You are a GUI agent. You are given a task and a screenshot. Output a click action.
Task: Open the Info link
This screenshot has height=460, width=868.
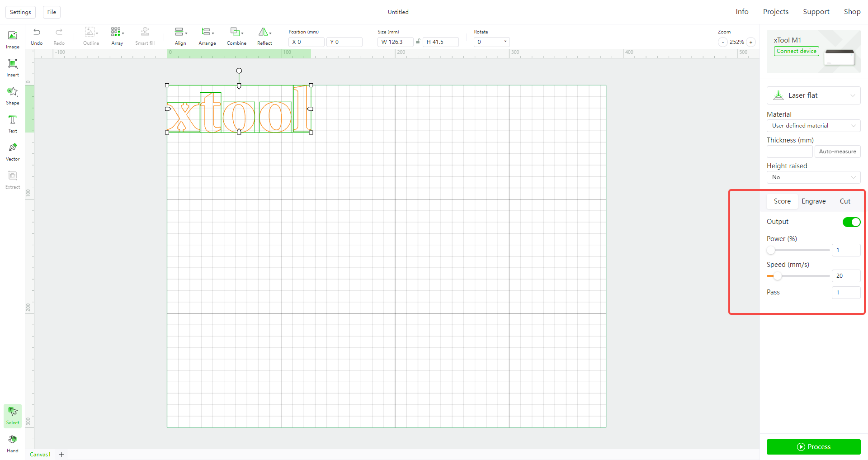[742, 12]
